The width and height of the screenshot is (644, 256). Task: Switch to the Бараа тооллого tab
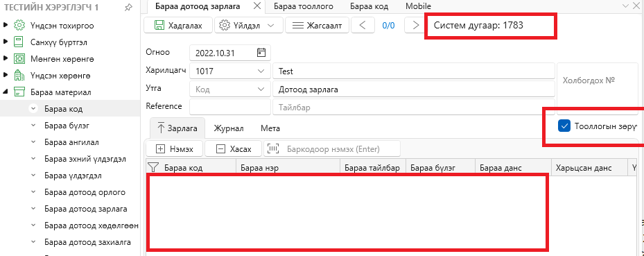point(304,6)
